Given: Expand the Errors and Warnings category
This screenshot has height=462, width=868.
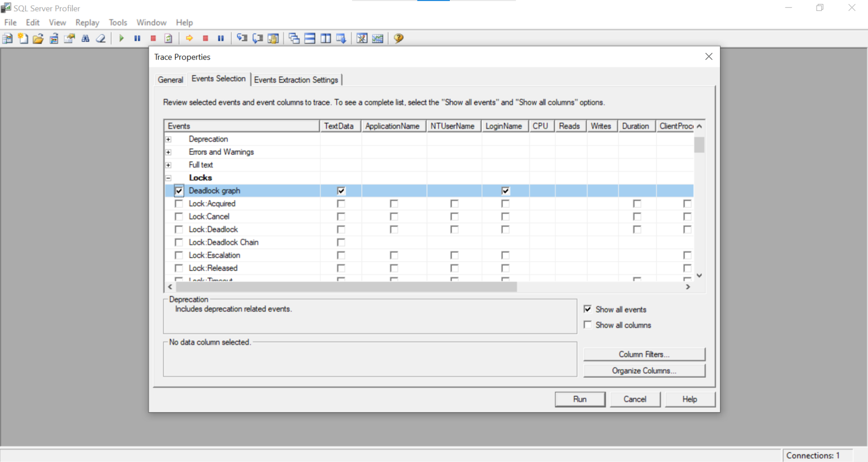Looking at the screenshot, I should click(168, 152).
